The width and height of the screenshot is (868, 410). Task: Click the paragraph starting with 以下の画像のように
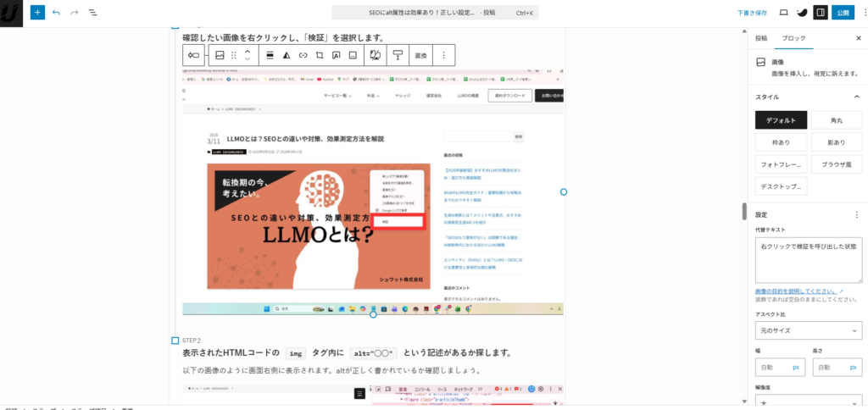coord(331,369)
